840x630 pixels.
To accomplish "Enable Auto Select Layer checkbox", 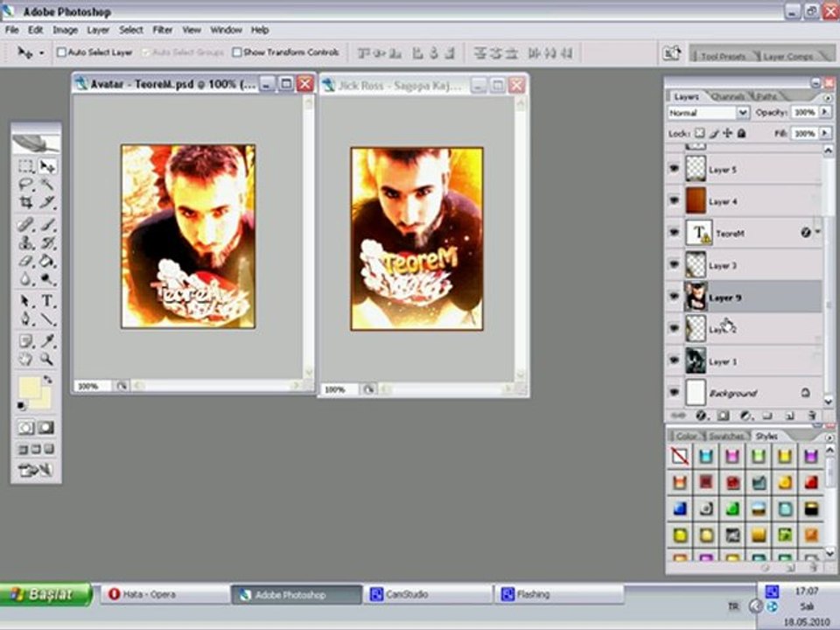I will [61, 52].
